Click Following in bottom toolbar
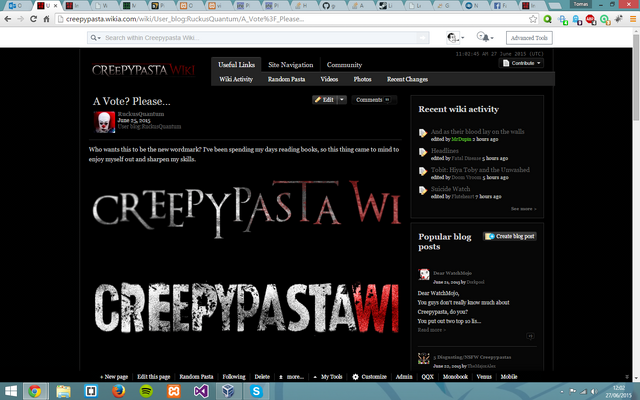The width and height of the screenshot is (640, 400). pos(234,377)
